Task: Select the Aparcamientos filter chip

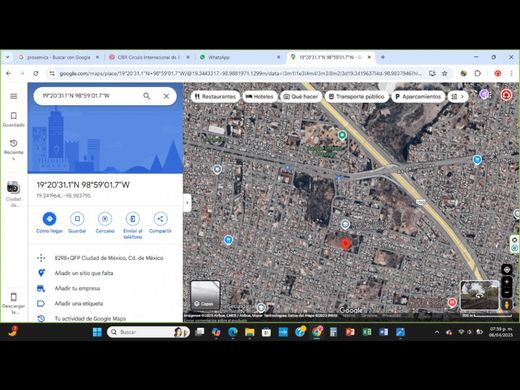Action: [418, 97]
